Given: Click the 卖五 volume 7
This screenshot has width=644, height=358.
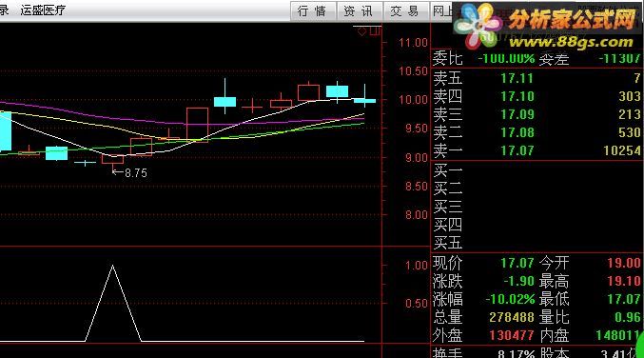Looking at the screenshot, I should 637,78.
